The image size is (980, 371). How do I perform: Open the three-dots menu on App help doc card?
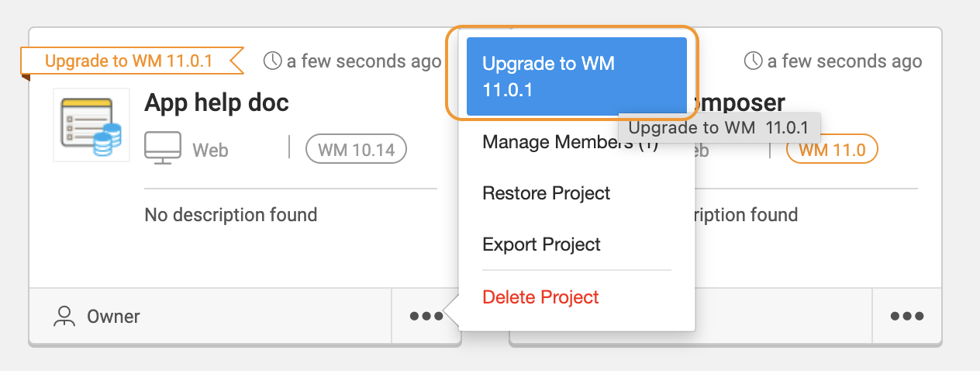(426, 316)
